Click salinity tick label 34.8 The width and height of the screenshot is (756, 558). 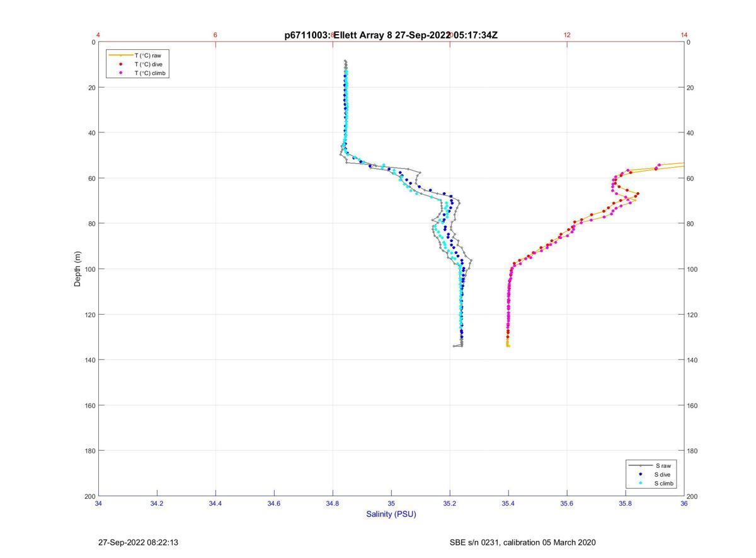pos(333,503)
